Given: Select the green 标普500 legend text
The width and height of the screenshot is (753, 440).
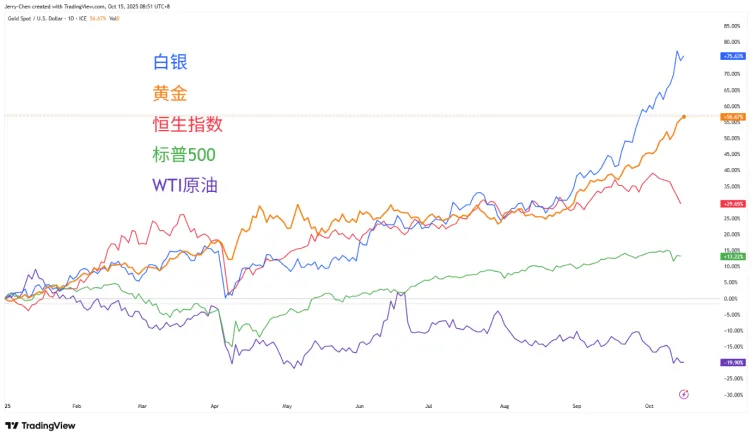Looking at the screenshot, I should coord(184,154).
